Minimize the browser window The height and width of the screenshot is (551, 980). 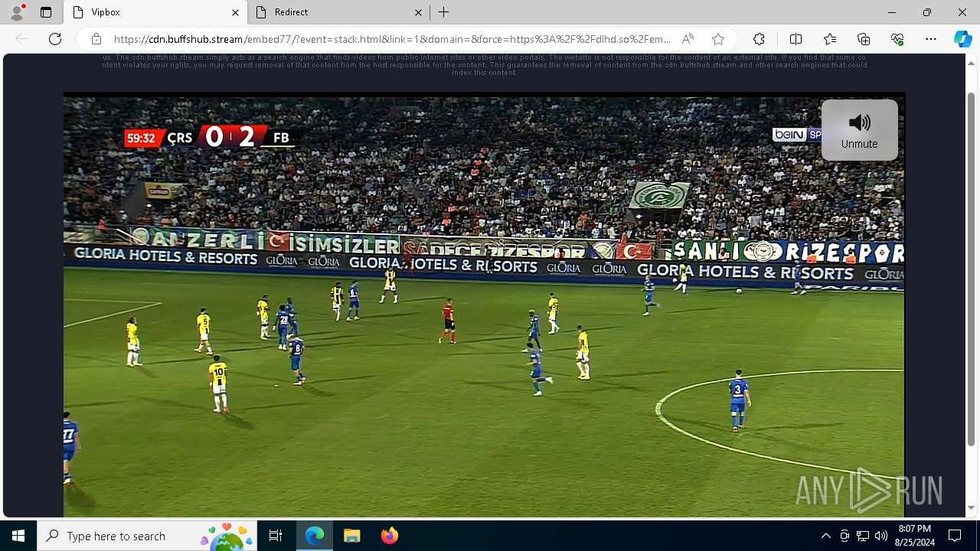(x=892, y=12)
